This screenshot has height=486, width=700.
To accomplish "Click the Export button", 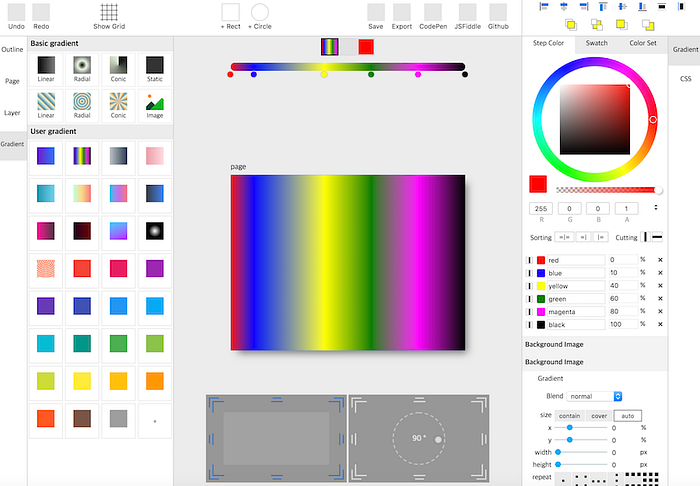I will 402,17.
